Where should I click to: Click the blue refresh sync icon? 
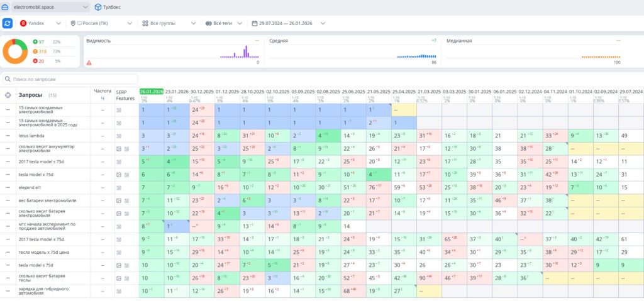click(8, 23)
